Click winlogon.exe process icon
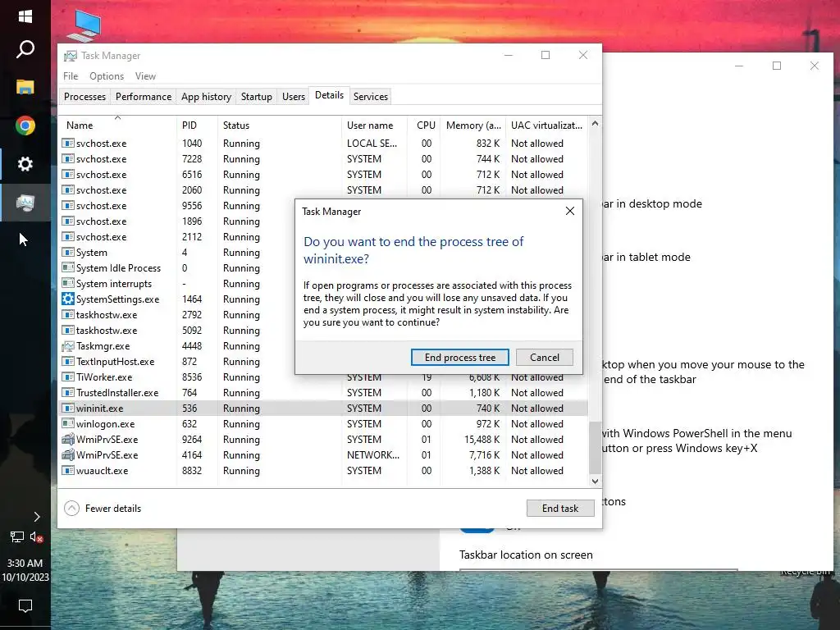Screen dimensions: 840x630 click(68, 424)
